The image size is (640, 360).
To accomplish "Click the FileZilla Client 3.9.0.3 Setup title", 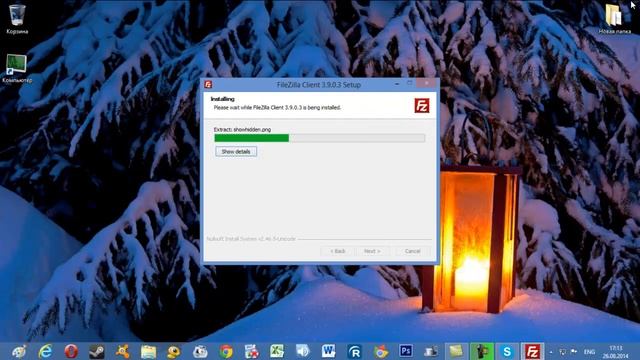I will (319, 85).
